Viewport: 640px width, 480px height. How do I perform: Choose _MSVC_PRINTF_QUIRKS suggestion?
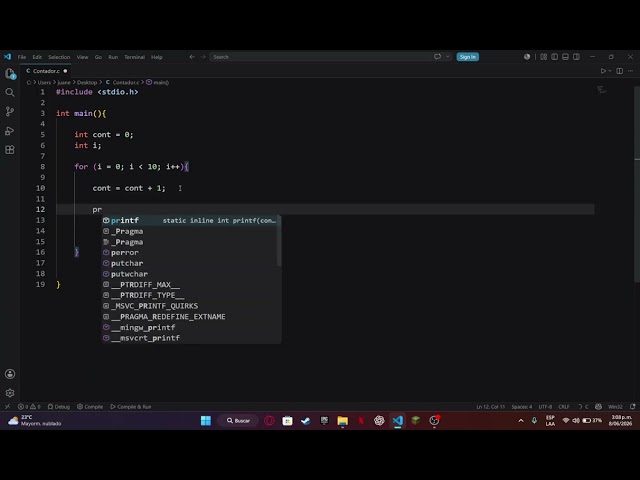click(189, 306)
